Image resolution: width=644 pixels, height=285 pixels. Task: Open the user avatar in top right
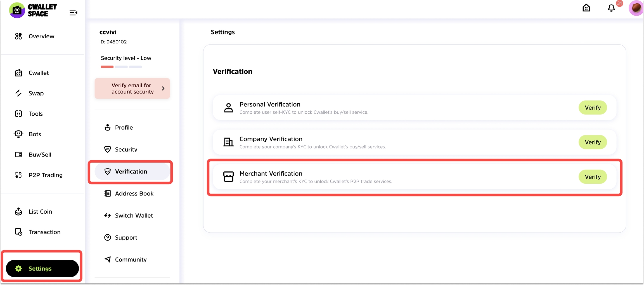(636, 8)
